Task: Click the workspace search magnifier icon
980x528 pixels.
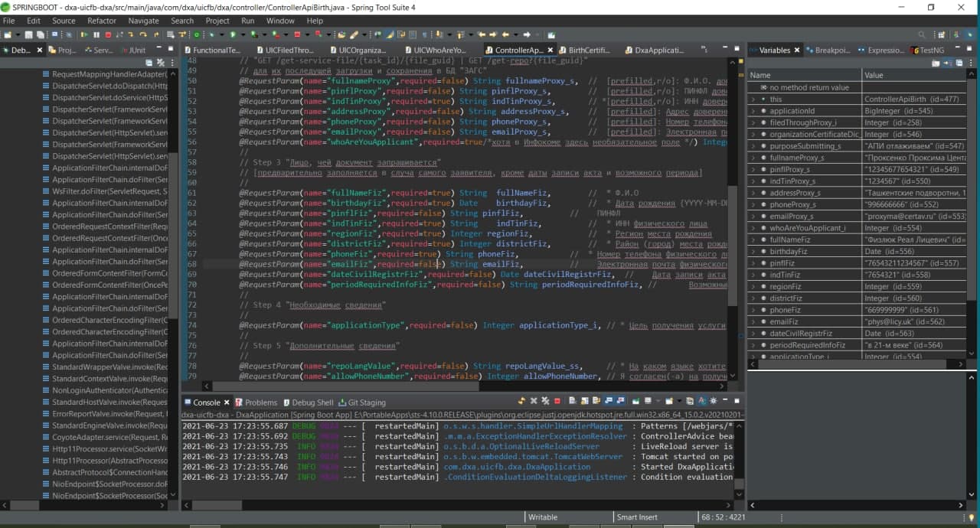Action: tap(921, 34)
